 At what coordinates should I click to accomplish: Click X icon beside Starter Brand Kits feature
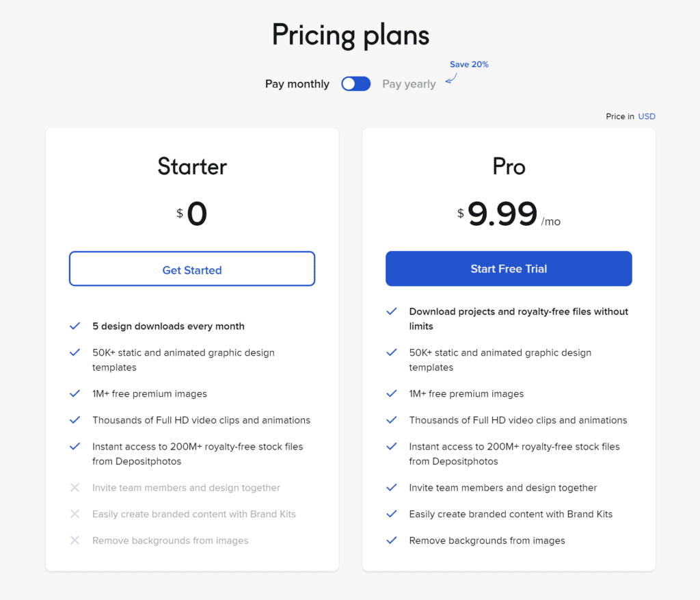[75, 514]
